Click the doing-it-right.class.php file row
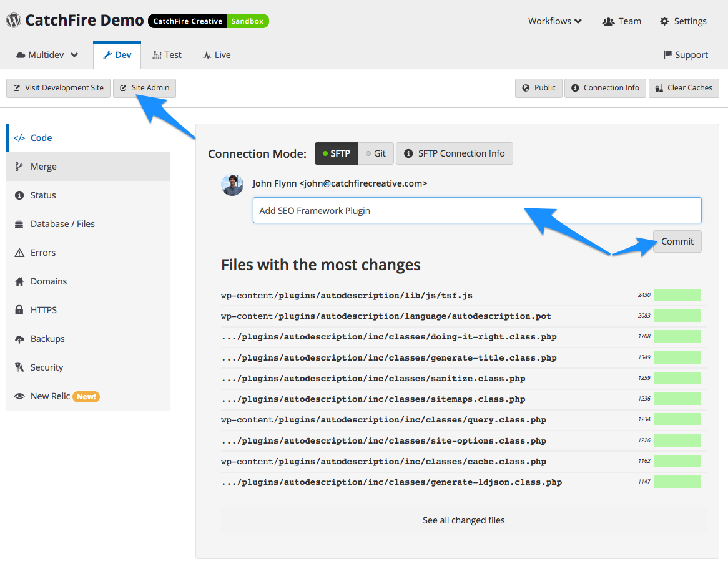This screenshot has height=564, width=728. pos(463,337)
